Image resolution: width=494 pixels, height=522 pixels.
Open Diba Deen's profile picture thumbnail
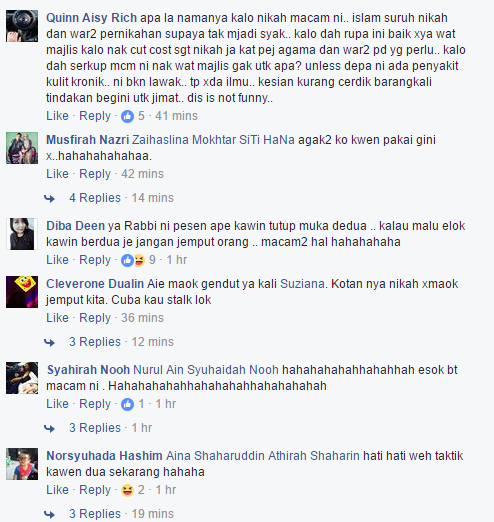[x=22, y=234]
